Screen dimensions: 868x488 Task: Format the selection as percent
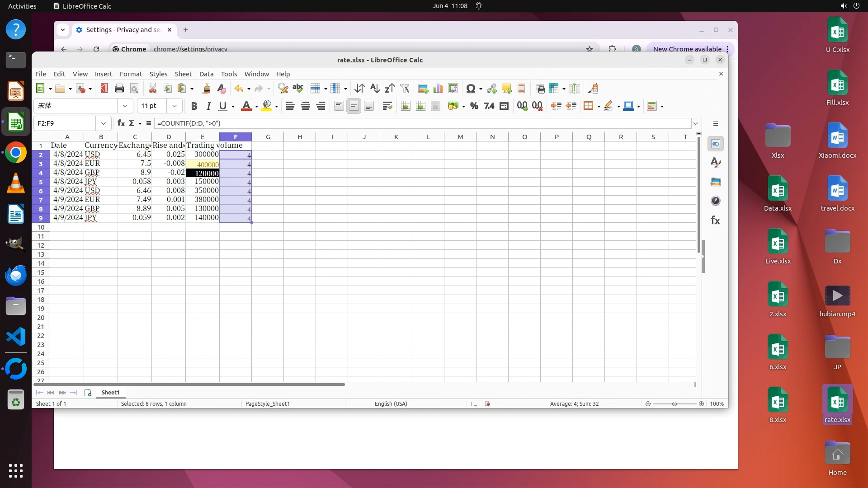click(x=474, y=106)
